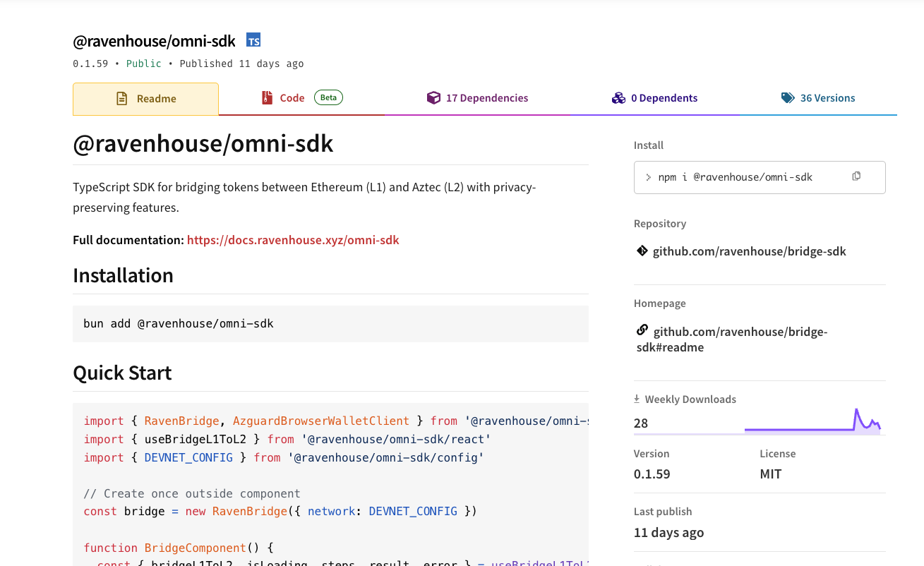Open the bridge-sdk#readme homepage link

[x=731, y=339]
